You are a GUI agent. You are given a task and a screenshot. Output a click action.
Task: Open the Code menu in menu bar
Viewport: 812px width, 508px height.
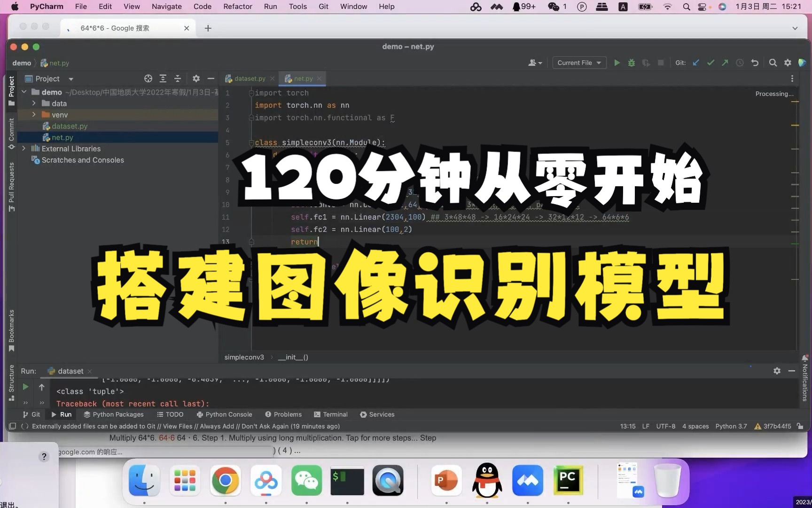[203, 7]
